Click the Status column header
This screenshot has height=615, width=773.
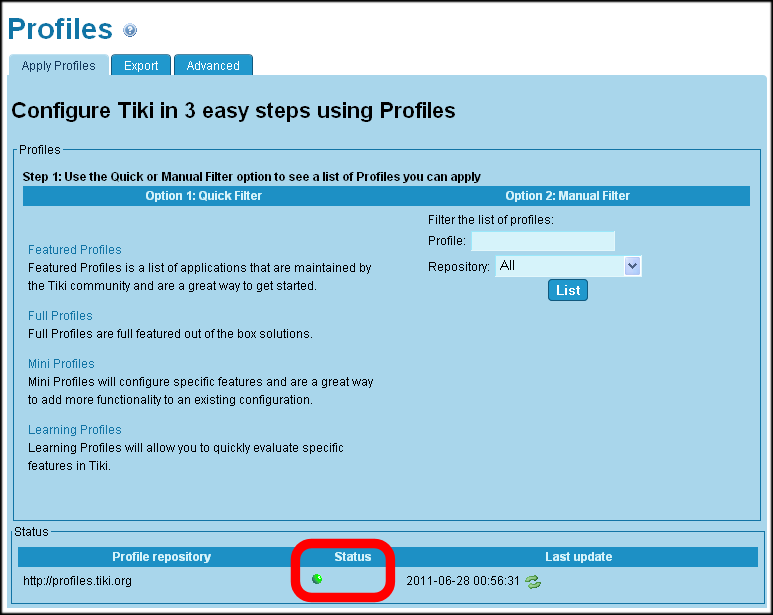point(352,557)
